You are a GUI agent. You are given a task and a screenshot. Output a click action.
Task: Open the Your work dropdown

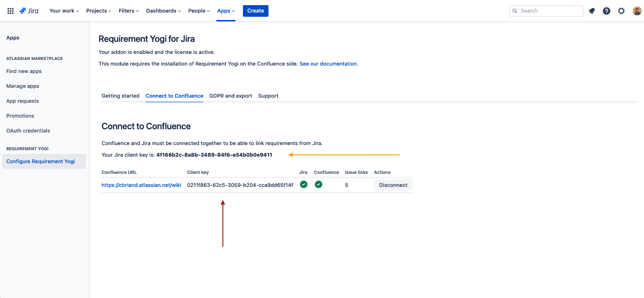(x=63, y=11)
